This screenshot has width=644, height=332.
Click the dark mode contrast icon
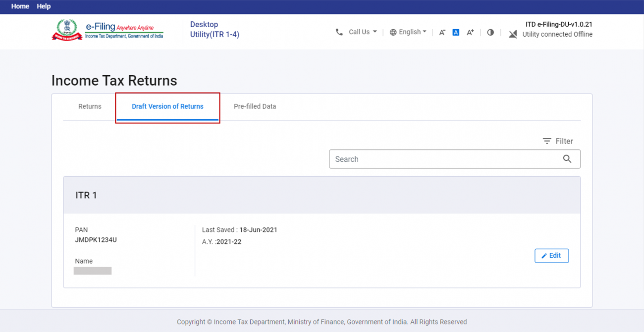pyautogui.click(x=490, y=32)
